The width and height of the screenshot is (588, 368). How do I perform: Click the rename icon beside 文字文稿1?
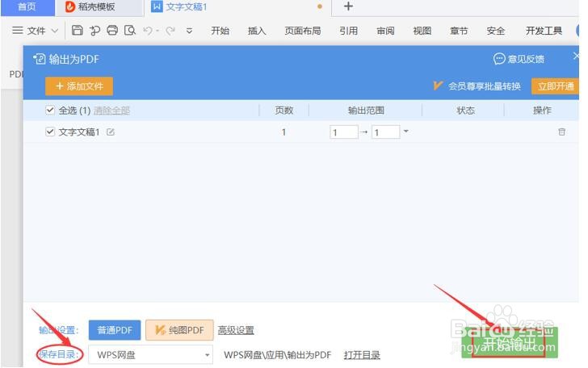click(110, 132)
